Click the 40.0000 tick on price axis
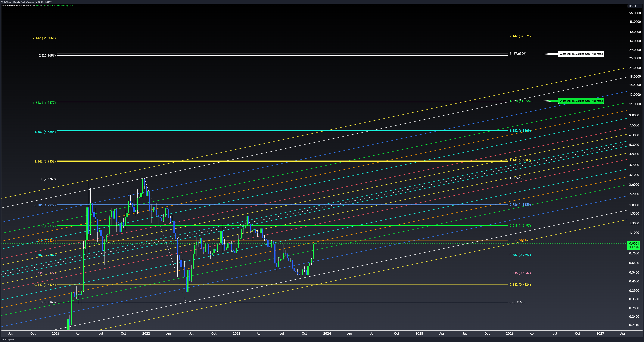The image size is (644, 342). 635,32
